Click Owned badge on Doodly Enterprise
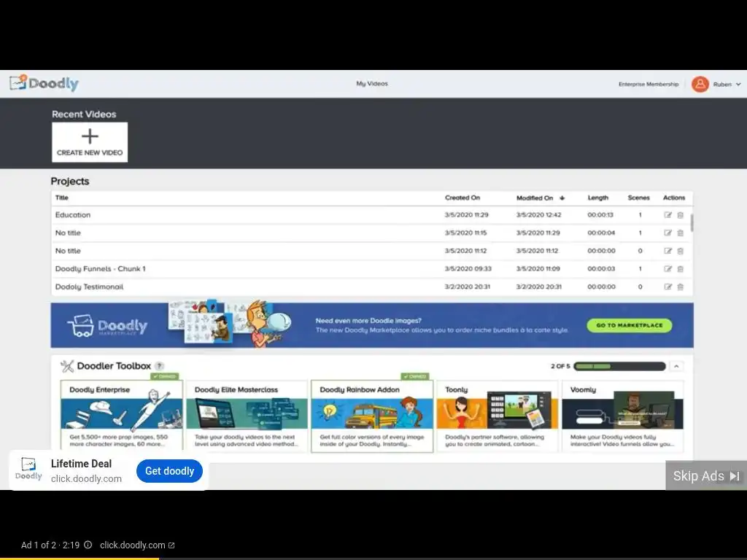 tap(164, 376)
